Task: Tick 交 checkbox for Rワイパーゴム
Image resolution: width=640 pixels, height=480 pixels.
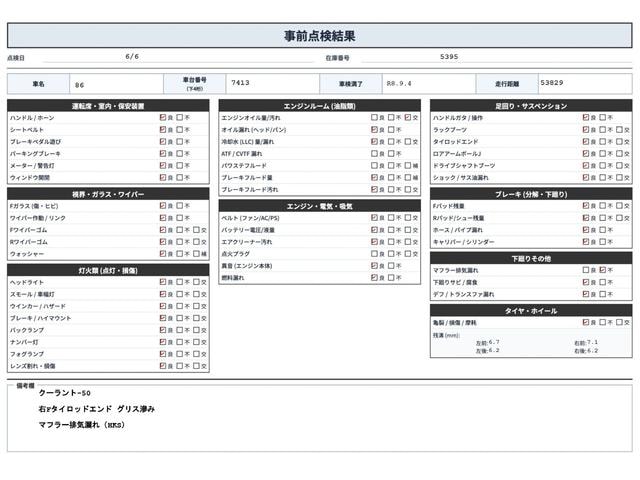Action: click(x=196, y=242)
